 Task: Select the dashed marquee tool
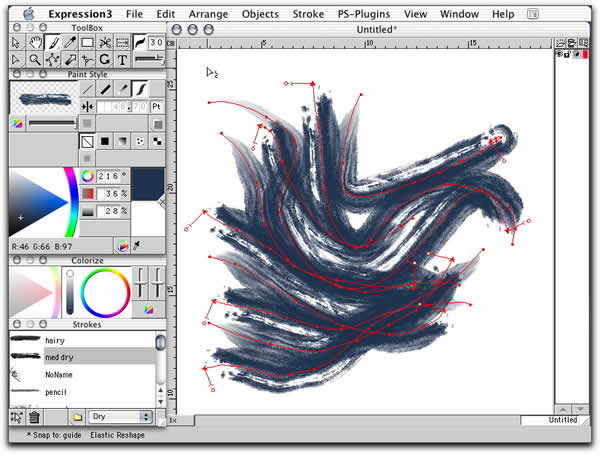tap(122, 42)
